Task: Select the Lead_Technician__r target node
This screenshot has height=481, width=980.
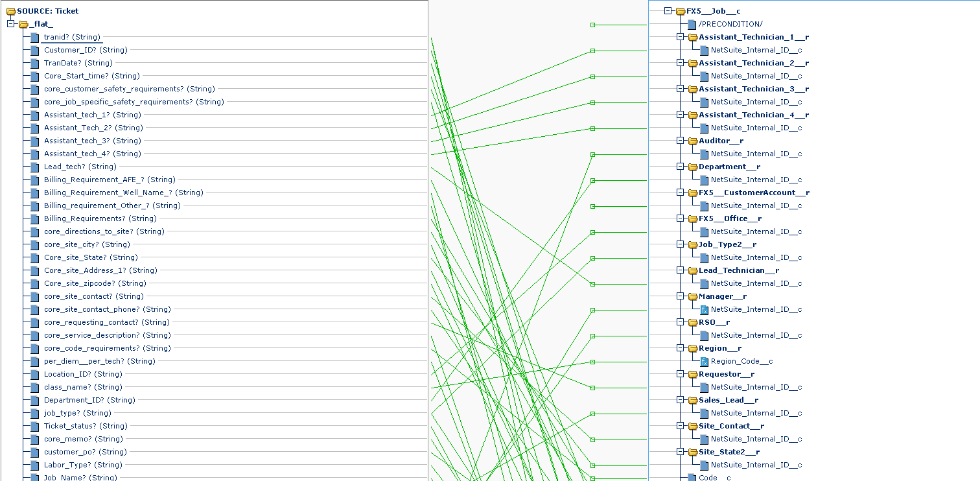Action: (738, 270)
